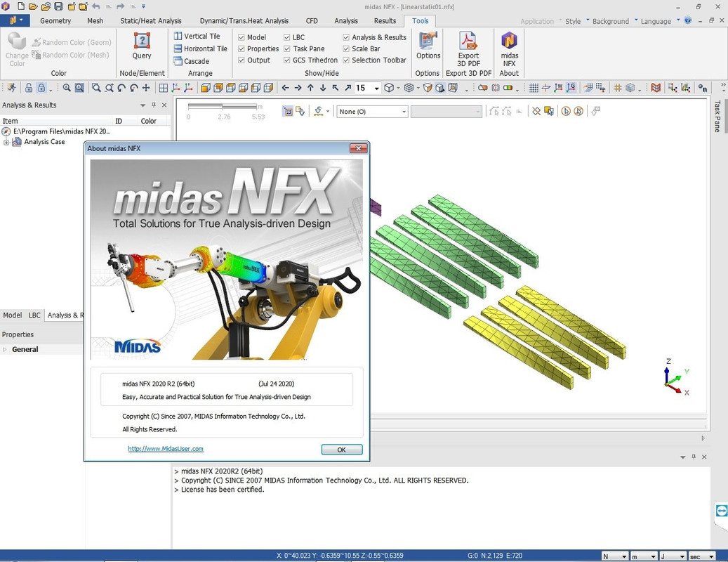
Task: Click the open padlock unlock icon
Action: [x=29, y=88]
